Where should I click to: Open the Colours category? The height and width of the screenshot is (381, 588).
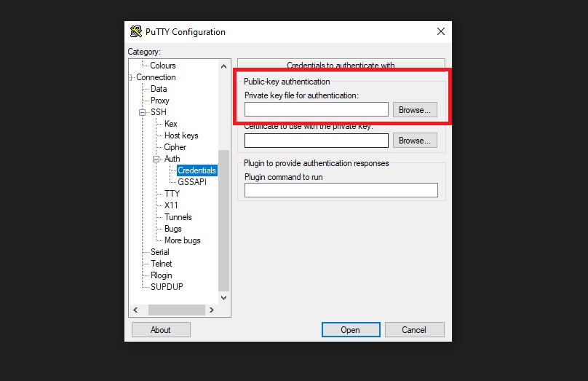[162, 66]
